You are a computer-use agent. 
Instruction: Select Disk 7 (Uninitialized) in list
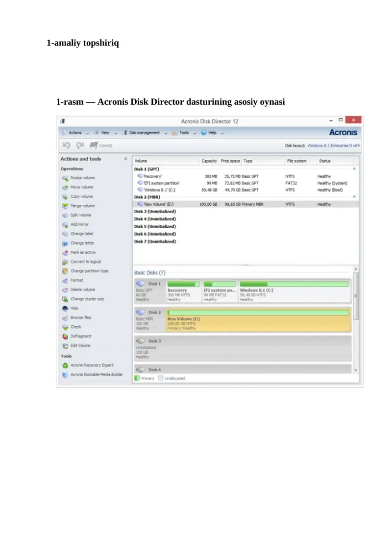click(x=155, y=241)
